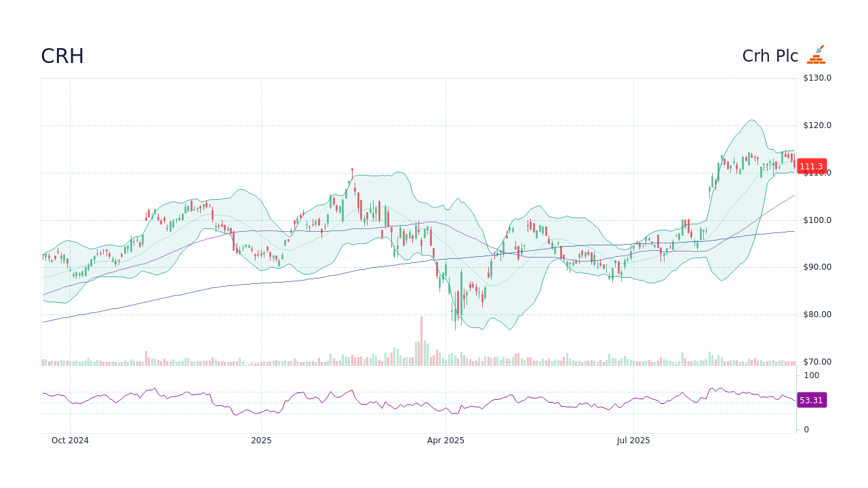Click the orange brick-and-trowel logo icon

coord(816,54)
